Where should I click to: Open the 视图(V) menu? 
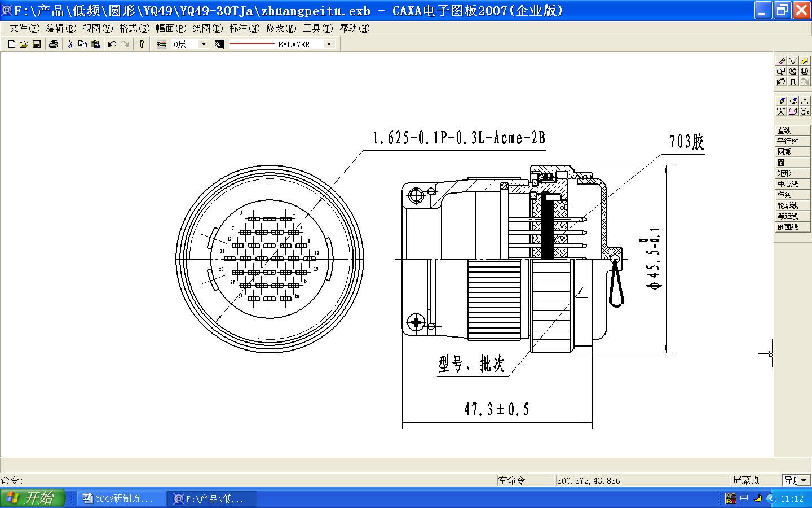click(x=98, y=28)
